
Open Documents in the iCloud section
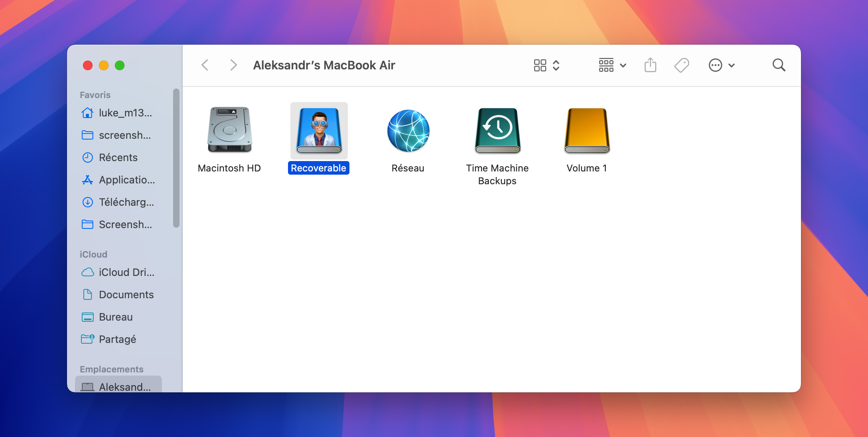coord(119,295)
